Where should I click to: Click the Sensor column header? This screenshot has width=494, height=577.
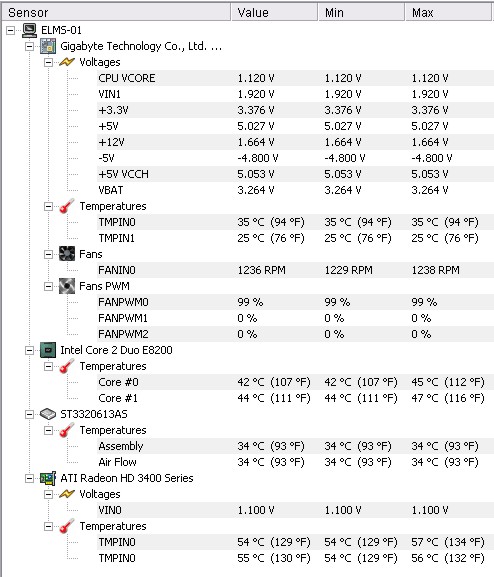116,13
